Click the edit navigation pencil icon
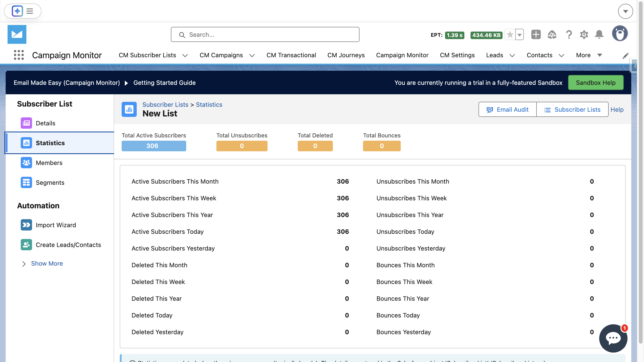Viewport: 644px width, 362px height. (x=625, y=55)
